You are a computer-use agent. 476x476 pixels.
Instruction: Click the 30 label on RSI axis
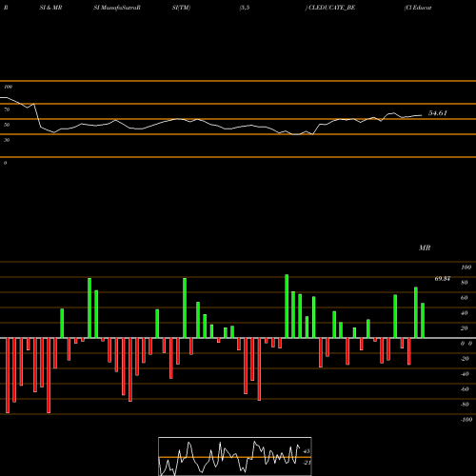pos(7,140)
